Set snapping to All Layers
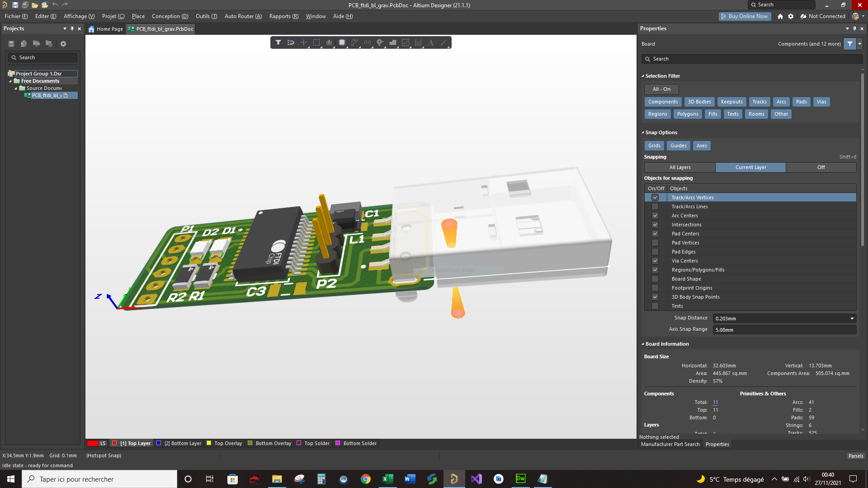Viewport: 868px width, 488px height. pyautogui.click(x=679, y=167)
